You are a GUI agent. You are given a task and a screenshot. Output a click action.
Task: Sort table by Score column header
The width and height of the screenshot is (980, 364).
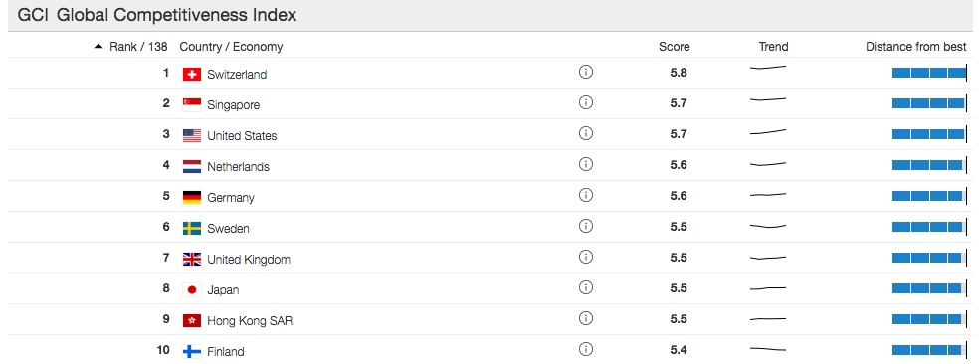[x=675, y=46]
